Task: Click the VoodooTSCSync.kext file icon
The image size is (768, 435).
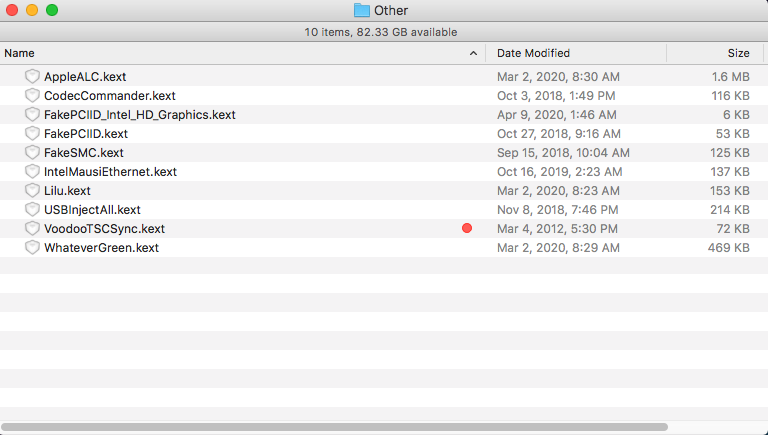Action: pos(32,228)
